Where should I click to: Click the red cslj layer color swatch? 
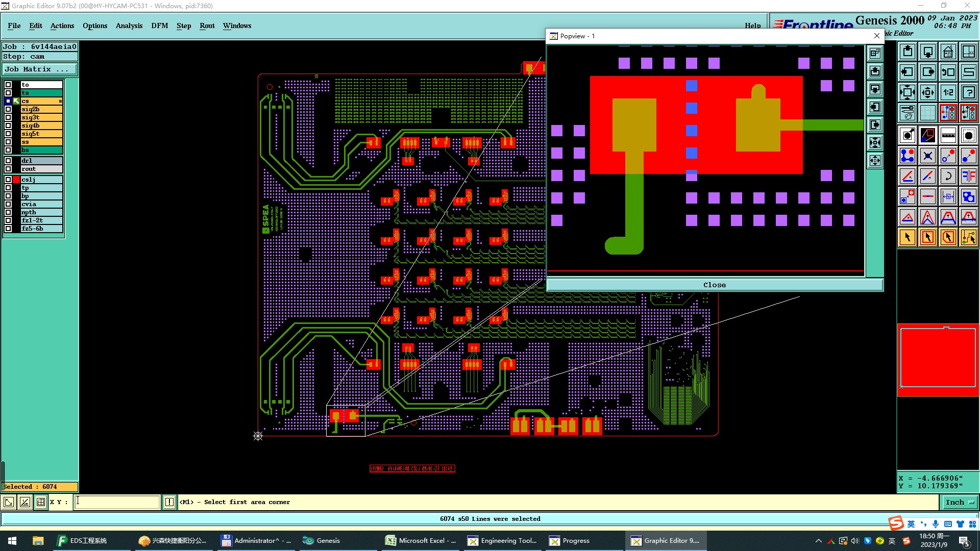click(x=16, y=180)
